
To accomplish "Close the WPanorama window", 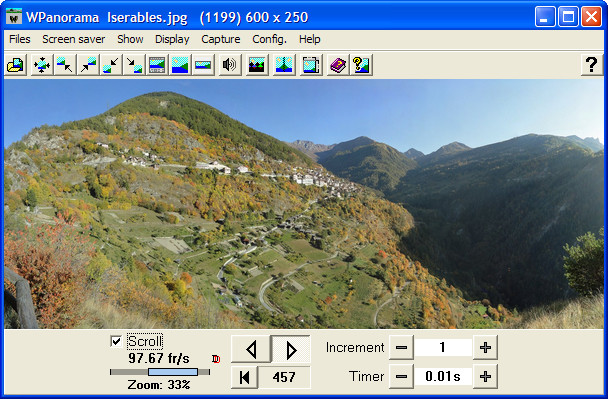I will [x=591, y=17].
